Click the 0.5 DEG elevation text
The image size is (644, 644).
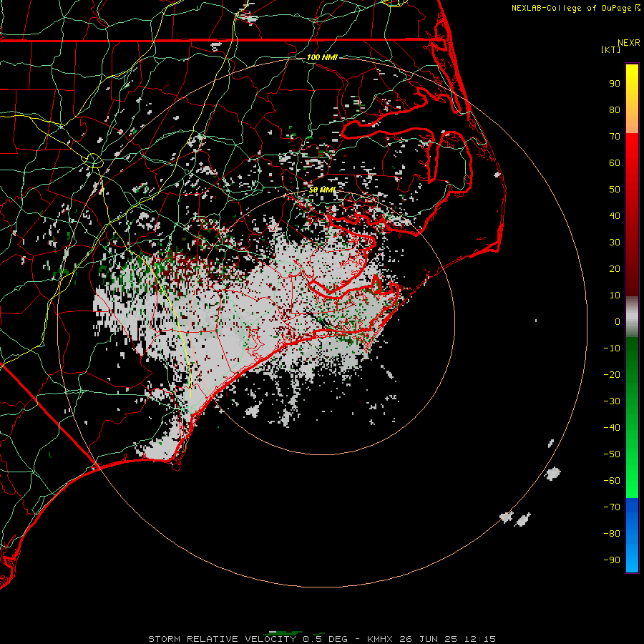click(325, 639)
